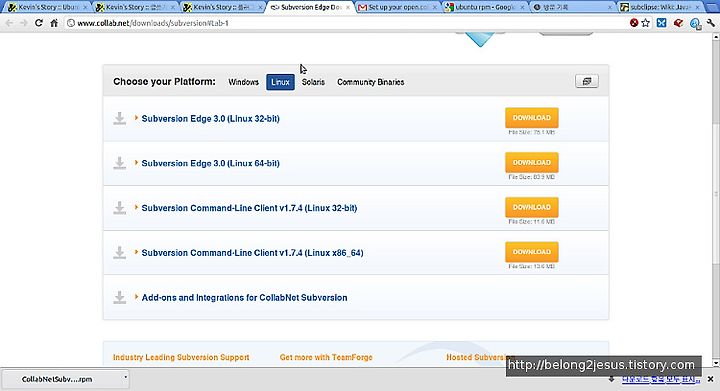This screenshot has width=720, height=391.
Task: Open the CollabNetSubv rpm download item menu arrow
Action: pyautogui.click(x=125, y=378)
